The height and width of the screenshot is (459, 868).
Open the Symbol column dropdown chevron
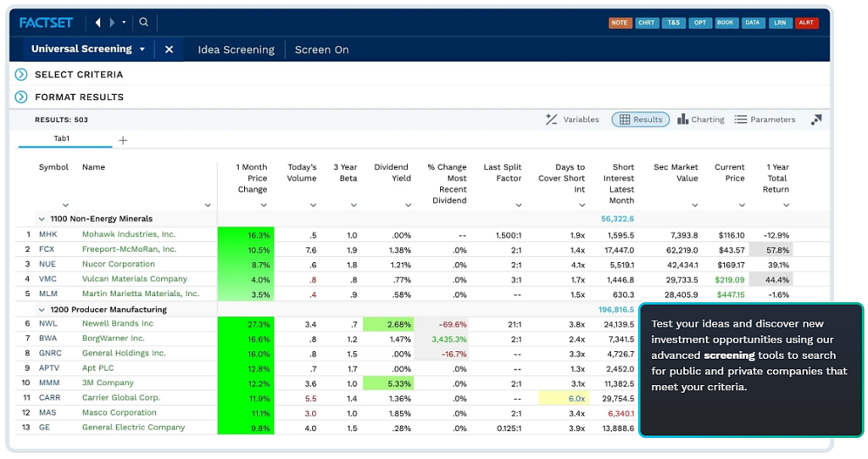pos(65,205)
